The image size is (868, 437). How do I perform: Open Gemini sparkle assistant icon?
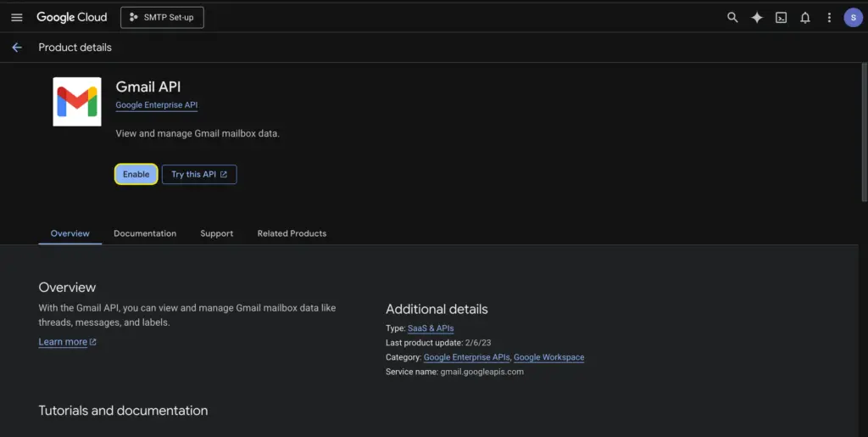click(757, 17)
